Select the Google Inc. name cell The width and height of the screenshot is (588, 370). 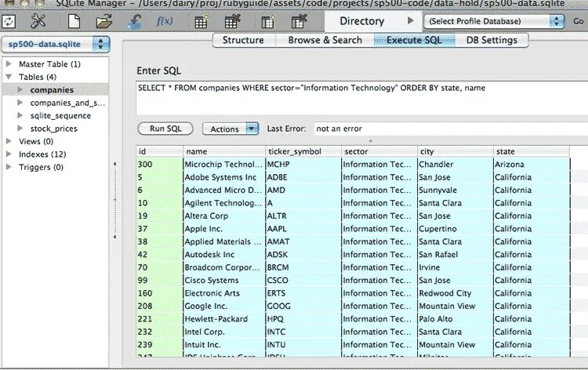pyautogui.click(x=224, y=306)
